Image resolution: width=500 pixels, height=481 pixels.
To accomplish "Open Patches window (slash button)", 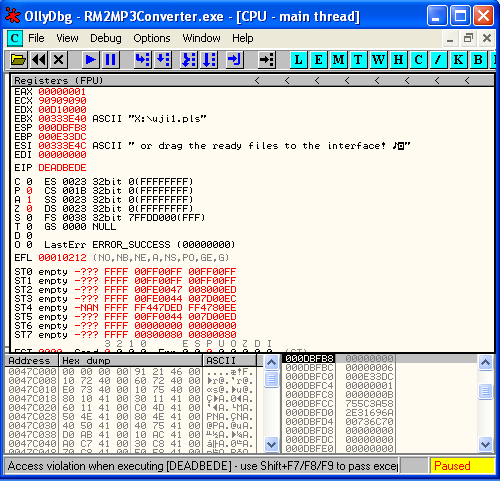I will [x=439, y=60].
